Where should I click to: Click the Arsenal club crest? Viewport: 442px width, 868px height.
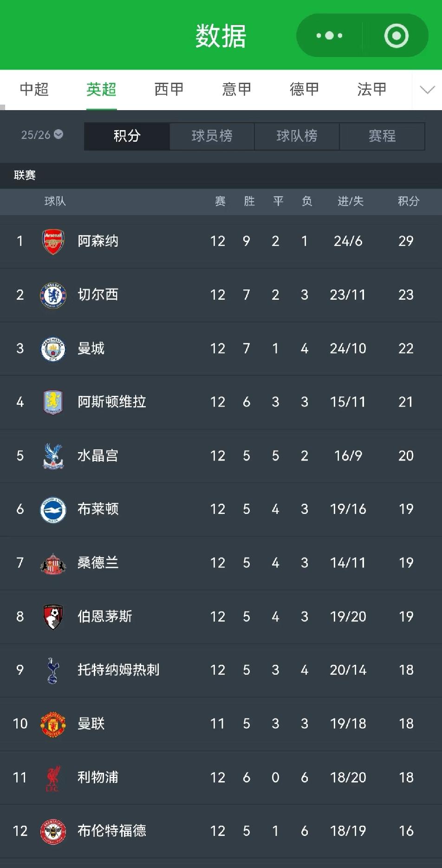[53, 241]
